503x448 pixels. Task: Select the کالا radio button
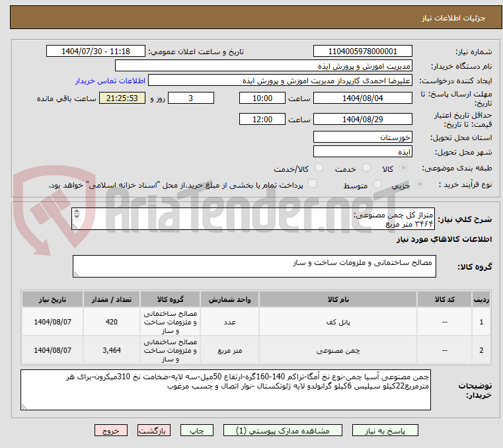pos(404,168)
